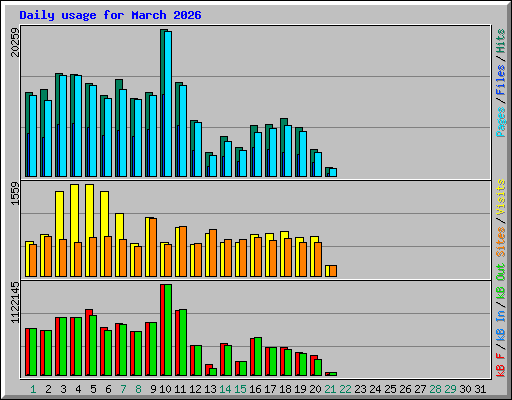Click the 20259 axis value label
512x400 pixels.
(15, 42)
